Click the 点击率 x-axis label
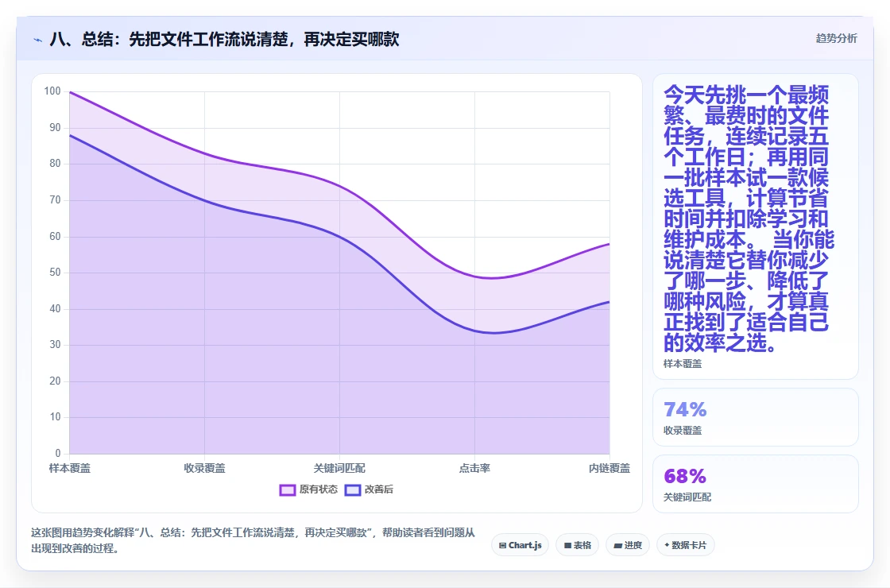Image resolution: width=890 pixels, height=588 pixels. [474, 468]
